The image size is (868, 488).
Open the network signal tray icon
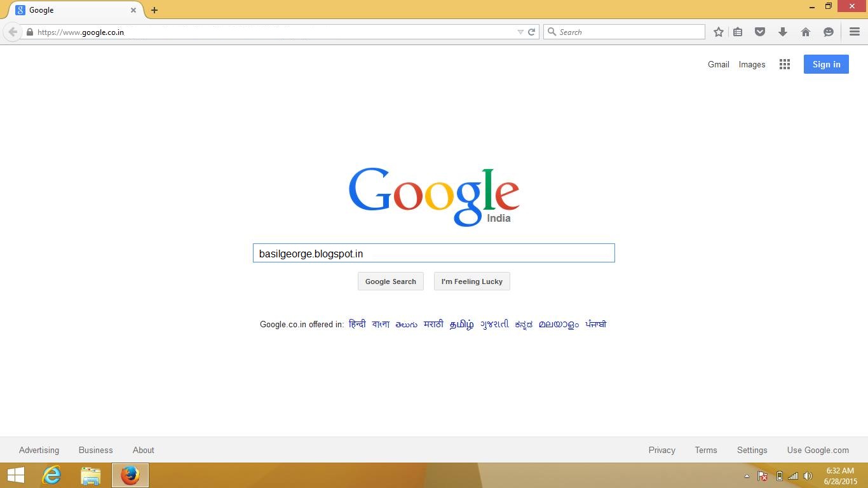(793, 476)
